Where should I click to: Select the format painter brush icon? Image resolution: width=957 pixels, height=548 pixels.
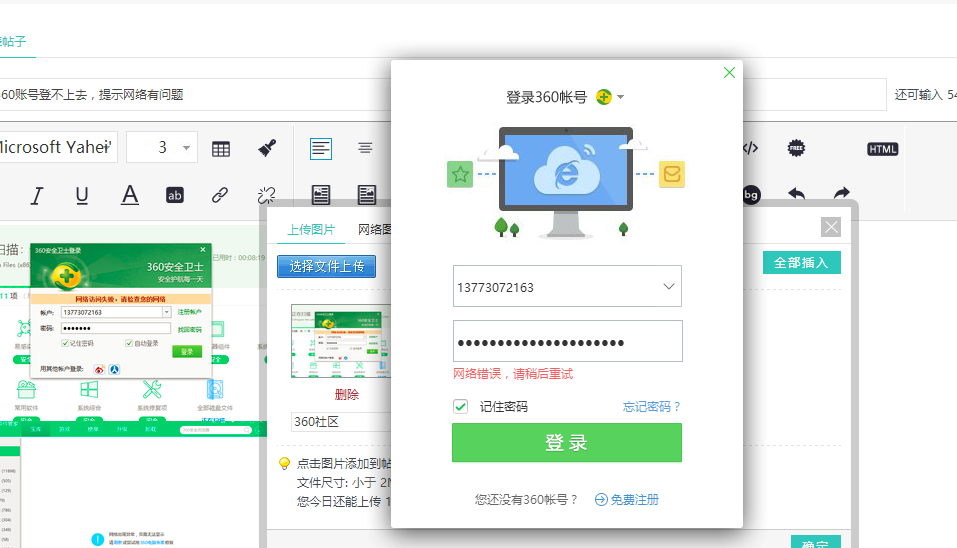tap(267, 148)
